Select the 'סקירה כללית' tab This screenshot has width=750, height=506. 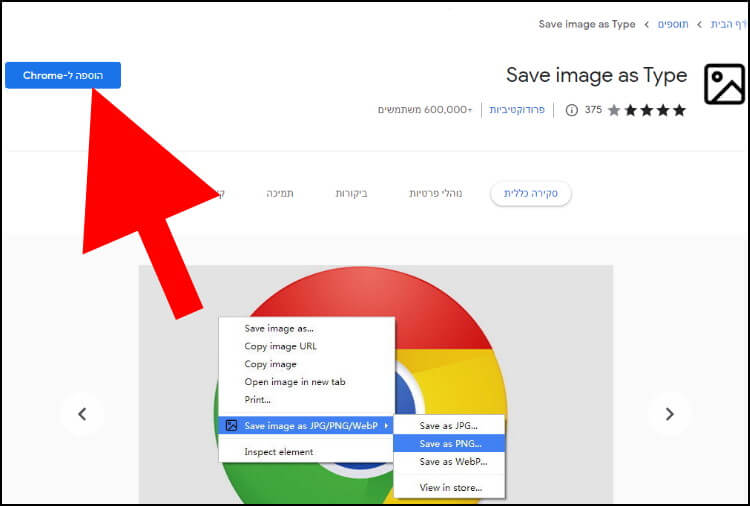(530, 194)
